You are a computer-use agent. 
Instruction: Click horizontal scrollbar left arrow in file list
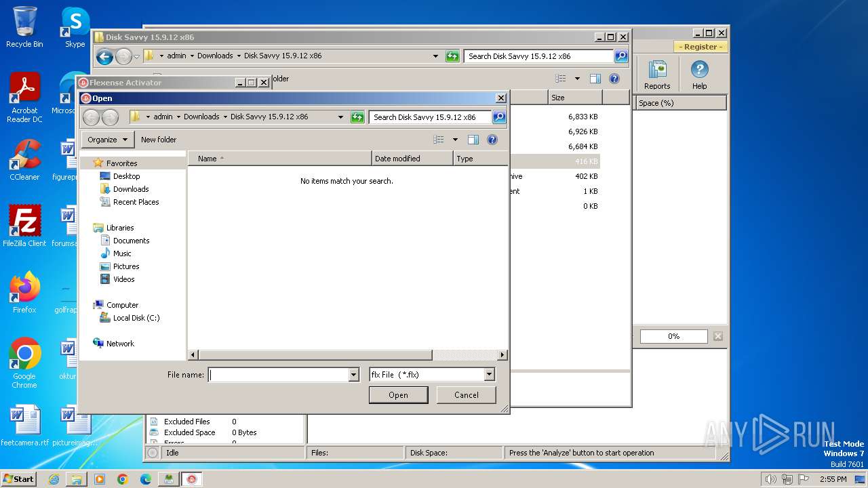coord(193,355)
